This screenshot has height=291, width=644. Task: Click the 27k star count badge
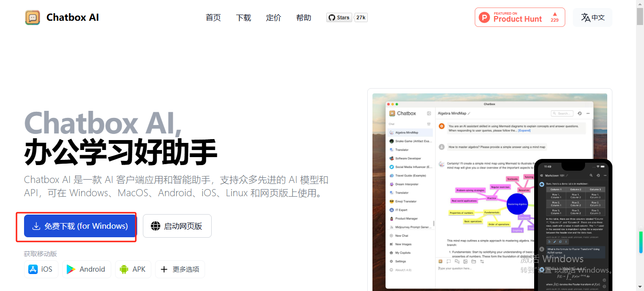[x=361, y=17]
